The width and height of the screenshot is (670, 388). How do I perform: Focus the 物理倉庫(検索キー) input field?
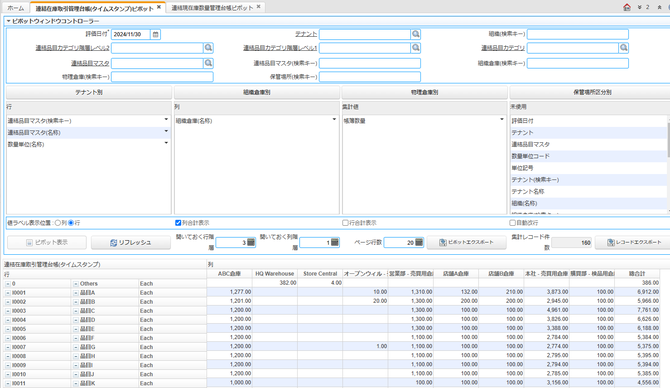click(162, 77)
